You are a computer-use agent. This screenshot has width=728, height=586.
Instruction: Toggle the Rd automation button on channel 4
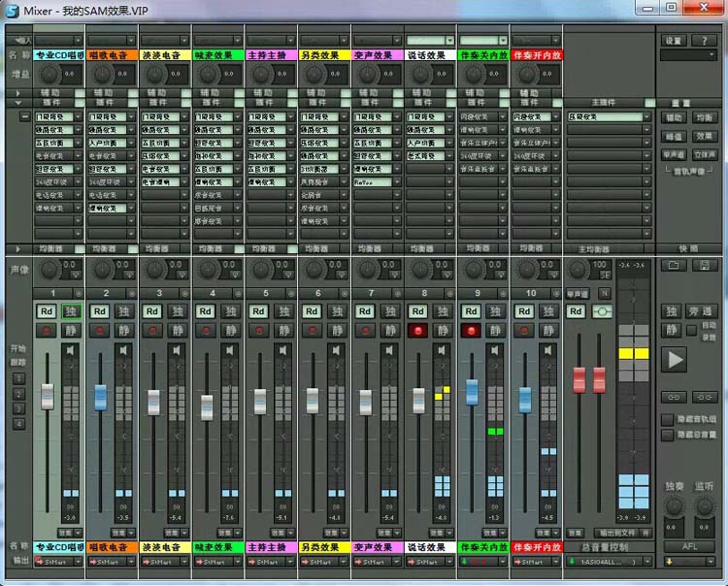pos(206,311)
